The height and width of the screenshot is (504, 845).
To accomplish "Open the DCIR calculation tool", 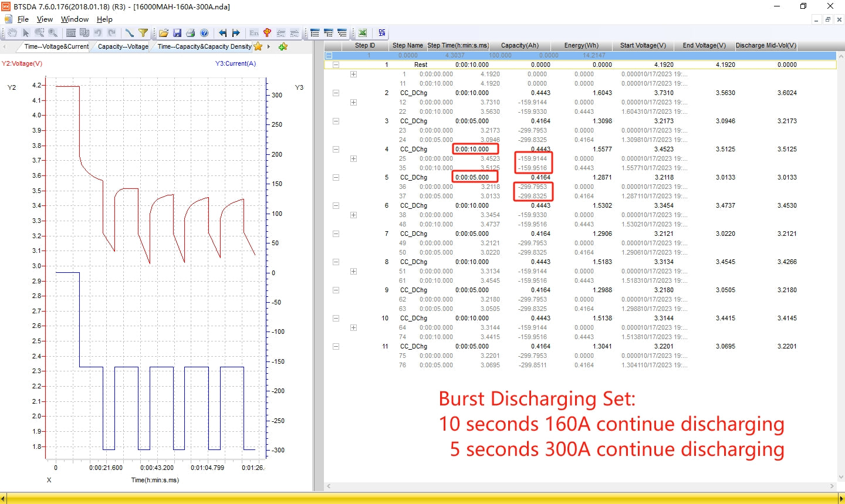I will [x=382, y=33].
